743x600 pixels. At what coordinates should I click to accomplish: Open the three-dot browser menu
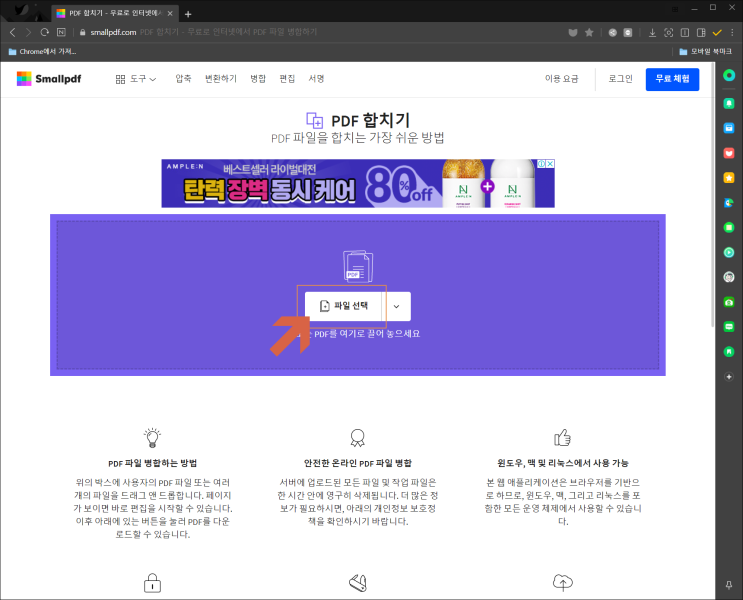[732, 32]
